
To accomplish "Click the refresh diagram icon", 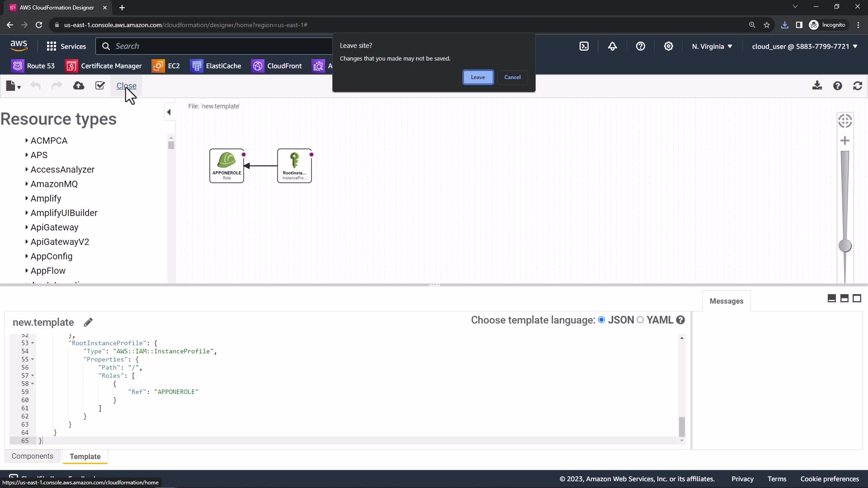I will [858, 86].
